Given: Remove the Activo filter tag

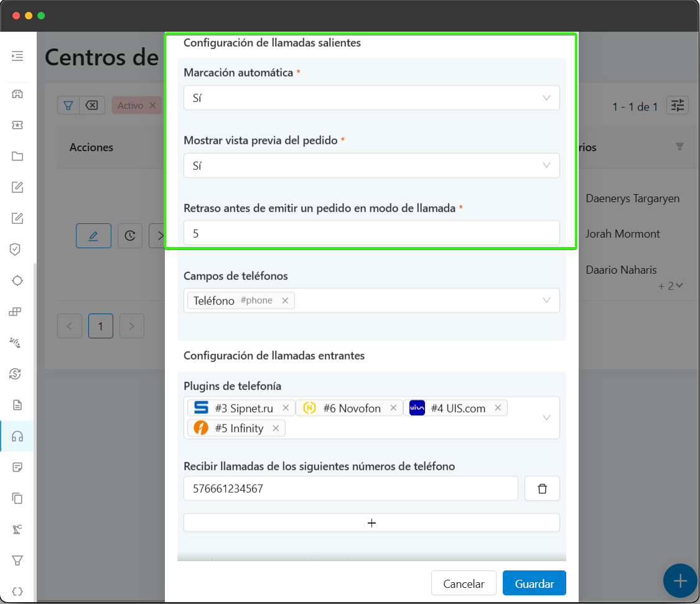Looking at the screenshot, I should tap(152, 106).
